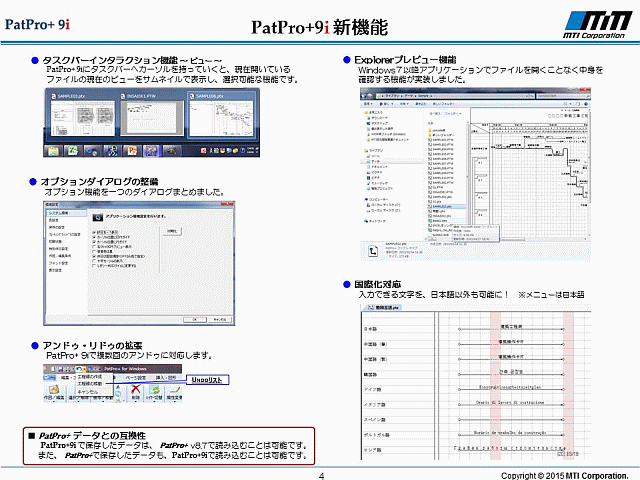Click the green レイヤー切替 ribbon button

pos(154,392)
